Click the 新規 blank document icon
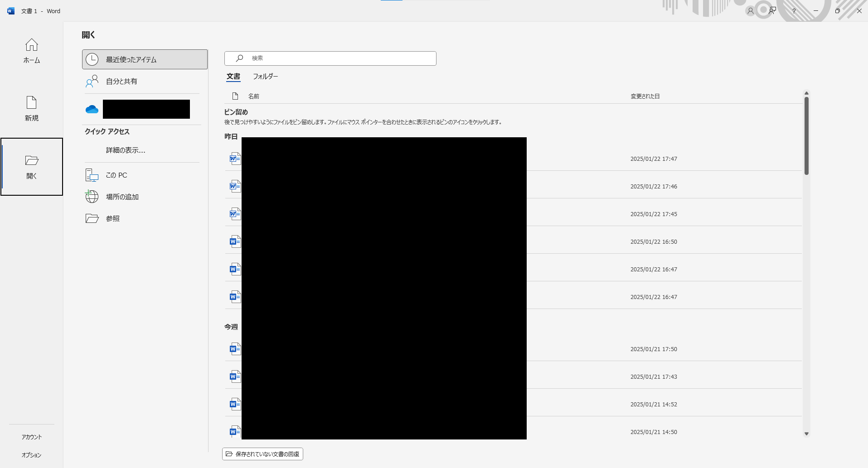 31,103
